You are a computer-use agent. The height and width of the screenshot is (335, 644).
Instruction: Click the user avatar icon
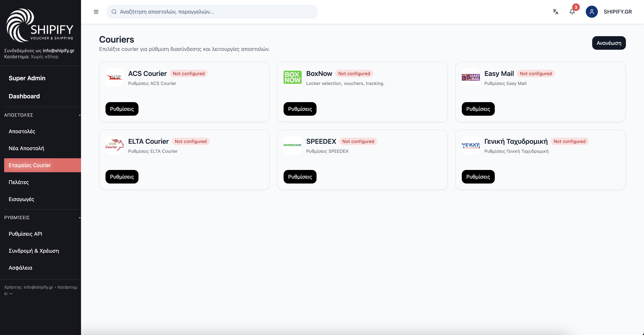591,12
